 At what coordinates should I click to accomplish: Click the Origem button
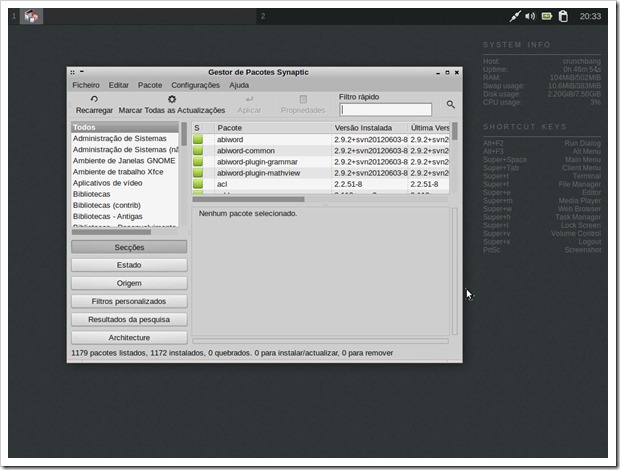pyautogui.click(x=129, y=283)
